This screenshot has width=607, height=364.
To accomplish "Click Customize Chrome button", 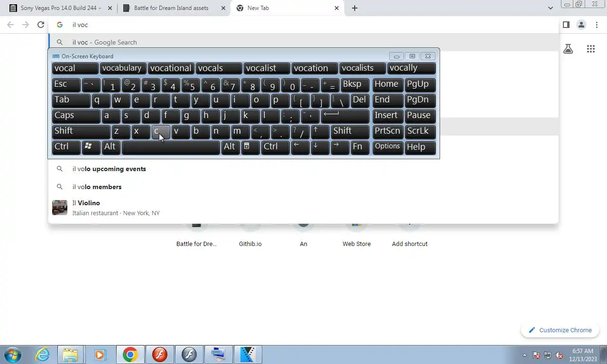I will click(x=560, y=330).
